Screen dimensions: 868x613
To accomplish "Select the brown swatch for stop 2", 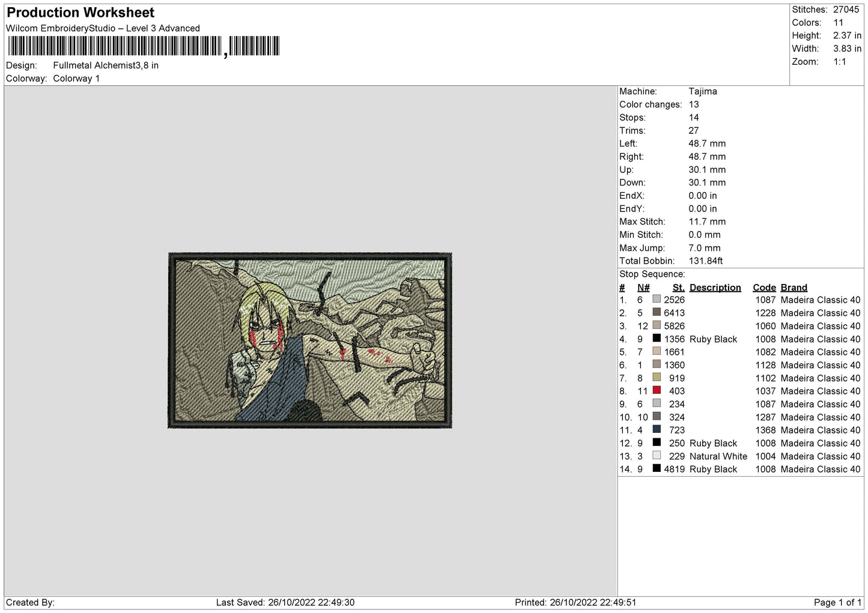I will [x=657, y=312].
